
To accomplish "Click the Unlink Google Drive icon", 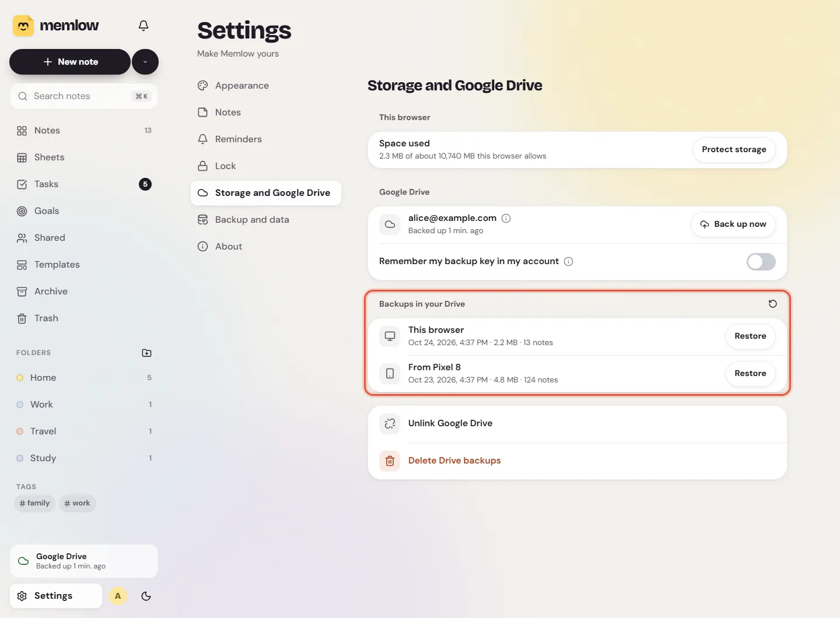I will 390,424.
